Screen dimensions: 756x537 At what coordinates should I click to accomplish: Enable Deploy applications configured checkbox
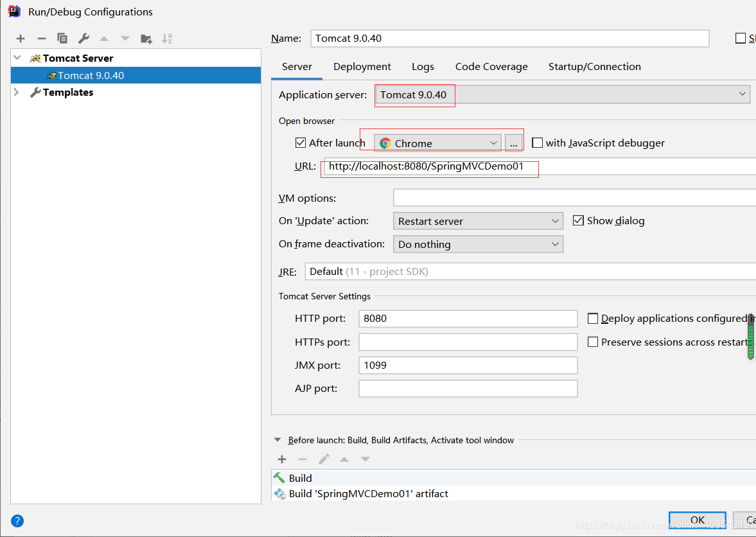(593, 319)
